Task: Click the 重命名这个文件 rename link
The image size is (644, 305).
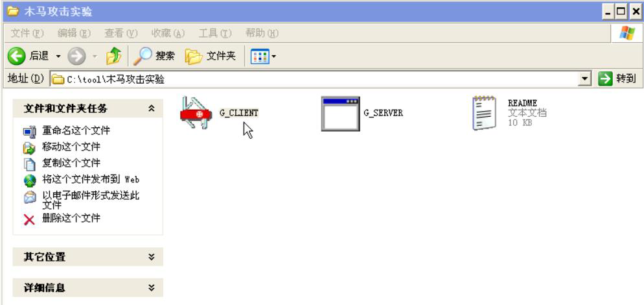Action: click(x=76, y=131)
